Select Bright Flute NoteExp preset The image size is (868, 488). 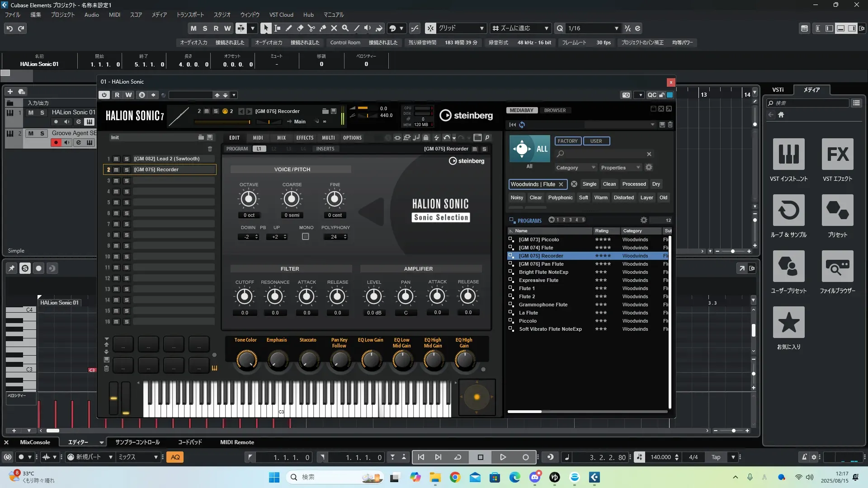[543, 272]
